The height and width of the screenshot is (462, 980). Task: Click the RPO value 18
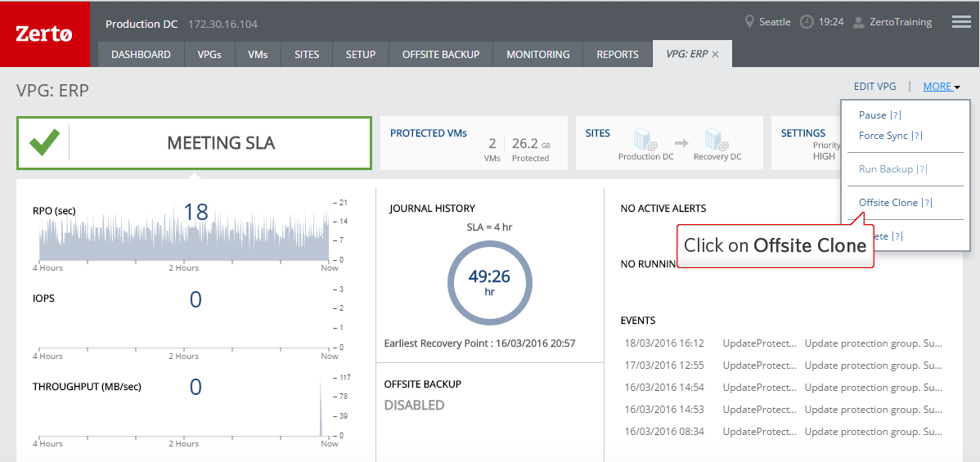[x=196, y=212]
